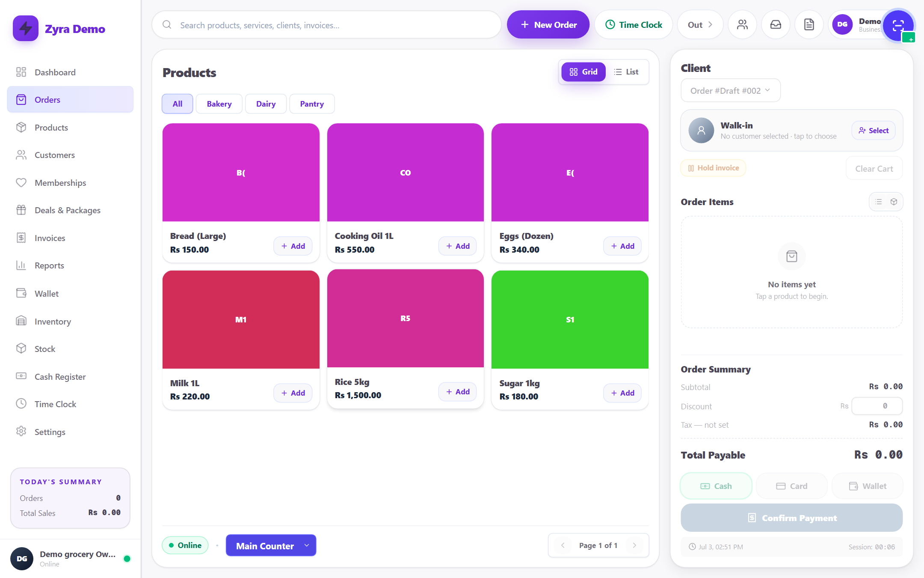
Task: Switch products to Grid view
Action: 583,72
